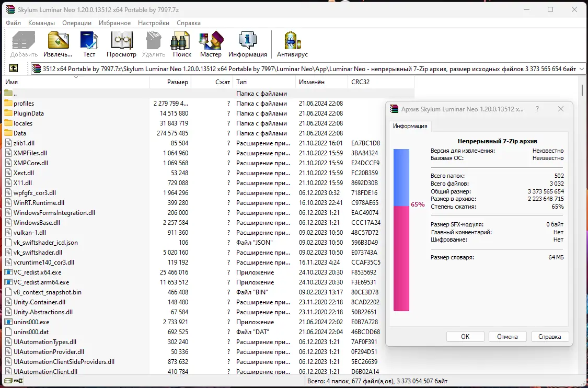The height and width of the screenshot is (388, 588).
Task: Click the Добавить toolbar icon
Action: (x=24, y=40)
